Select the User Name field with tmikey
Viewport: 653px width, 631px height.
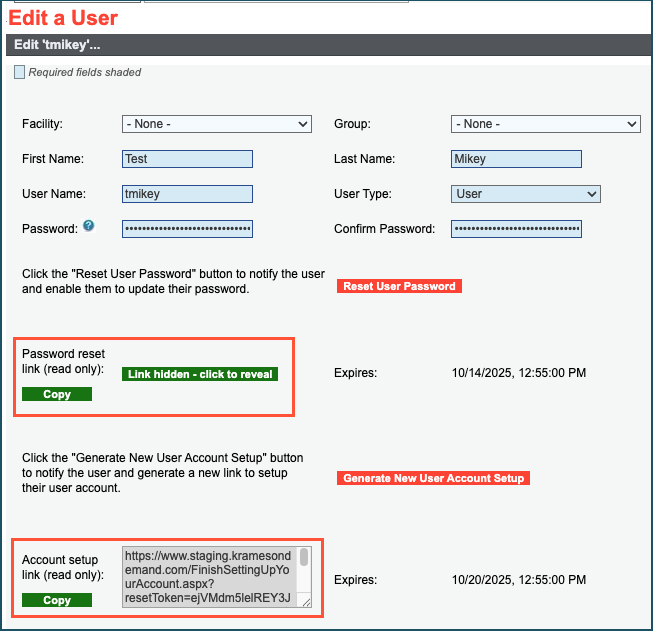(x=187, y=194)
